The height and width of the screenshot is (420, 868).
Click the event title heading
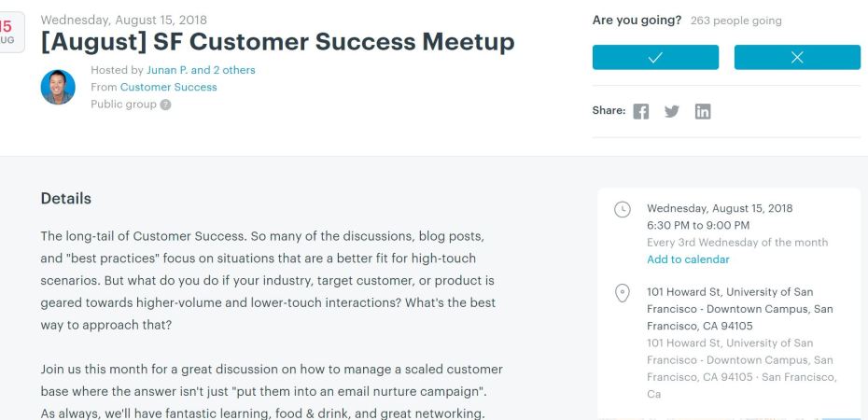[277, 43]
